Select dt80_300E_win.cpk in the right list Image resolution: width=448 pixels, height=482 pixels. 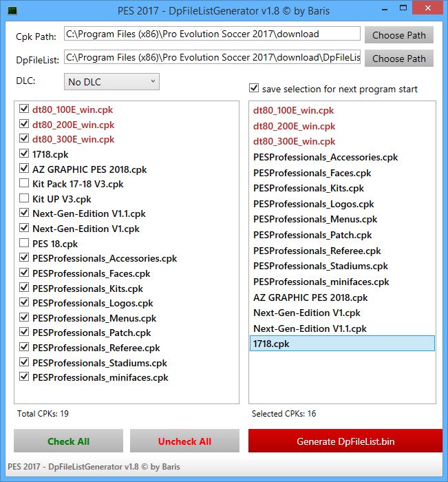tap(342, 141)
